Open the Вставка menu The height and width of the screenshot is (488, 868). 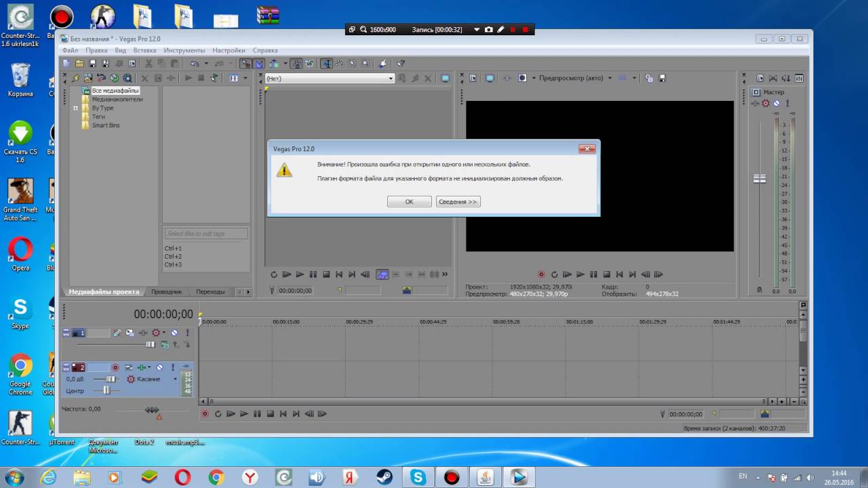144,50
